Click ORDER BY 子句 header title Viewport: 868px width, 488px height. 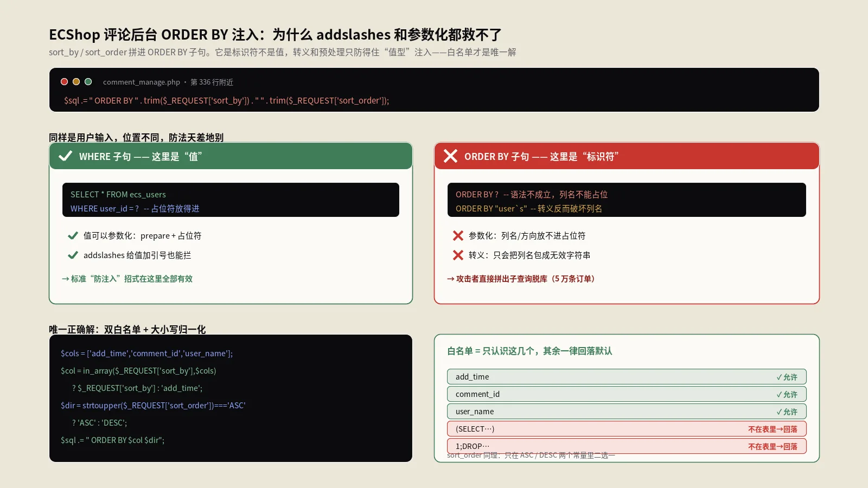point(541,156)
